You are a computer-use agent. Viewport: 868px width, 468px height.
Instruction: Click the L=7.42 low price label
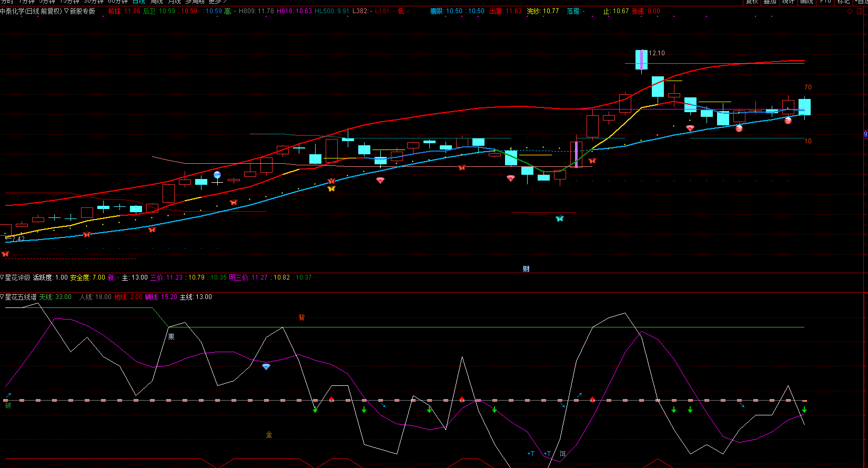(x=15, y=238)
